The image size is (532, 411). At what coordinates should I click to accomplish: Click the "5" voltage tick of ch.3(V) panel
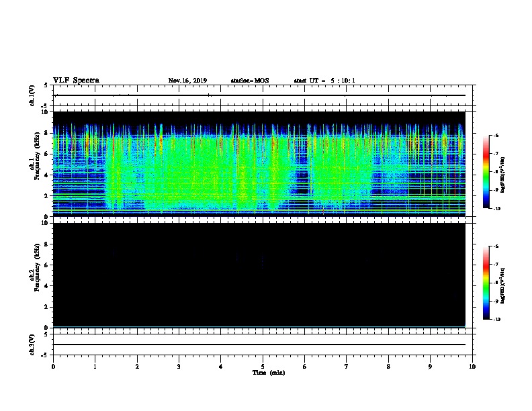(x=47, y=334)
